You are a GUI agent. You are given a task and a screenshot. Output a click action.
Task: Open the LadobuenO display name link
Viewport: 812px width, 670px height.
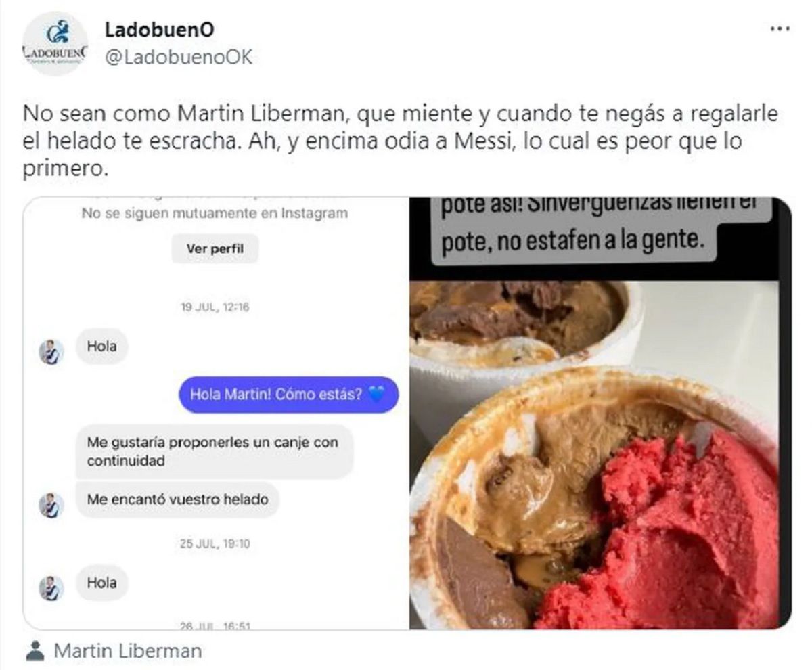[x=160, y=30]
